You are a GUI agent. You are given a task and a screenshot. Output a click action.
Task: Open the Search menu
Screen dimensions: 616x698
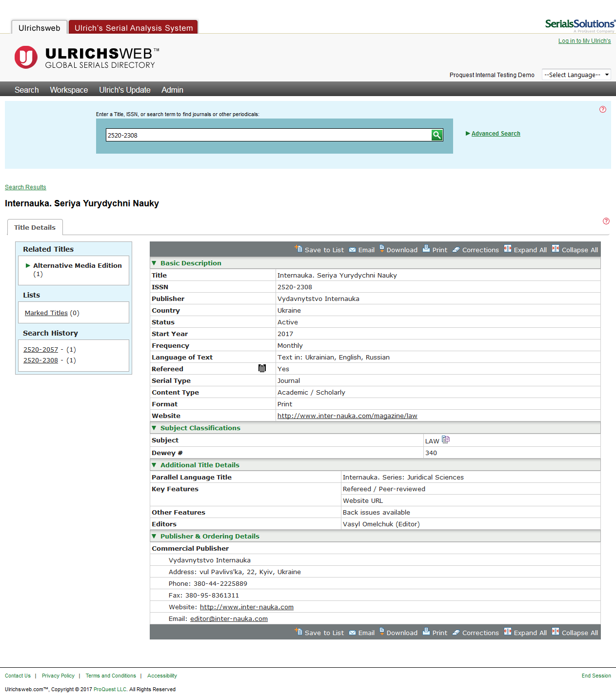(27, 90)
